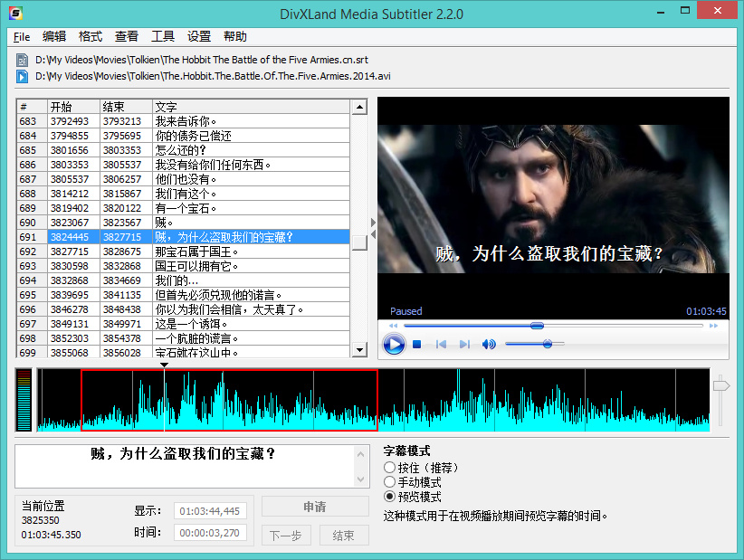
Task: Click the subtitle text edit box
Action: pyautogui.click(x=186, y=467)
